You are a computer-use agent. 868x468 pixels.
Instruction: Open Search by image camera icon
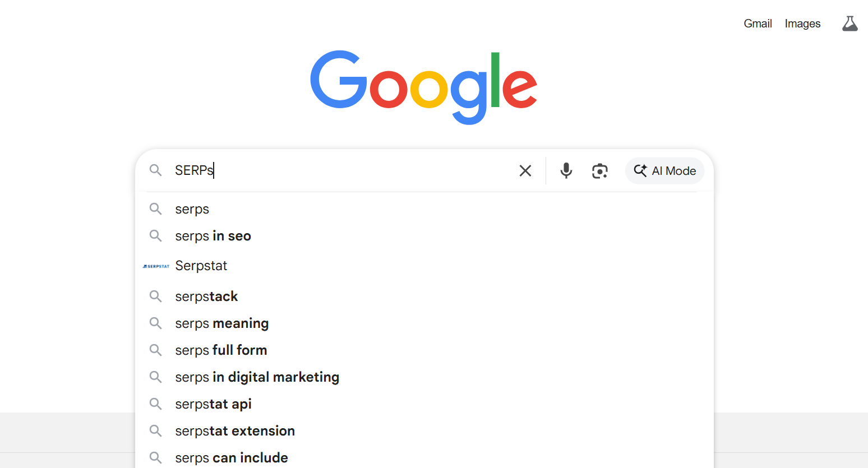point(600,170)
